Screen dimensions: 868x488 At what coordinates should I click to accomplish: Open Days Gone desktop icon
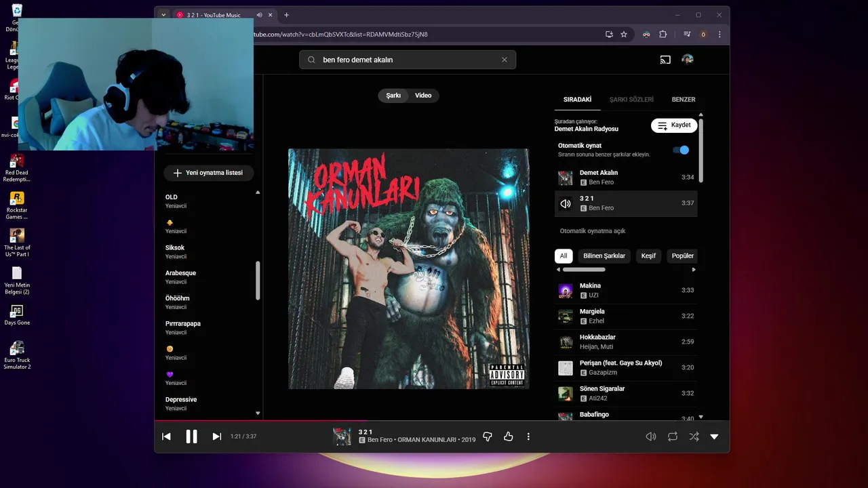point(17,315)
